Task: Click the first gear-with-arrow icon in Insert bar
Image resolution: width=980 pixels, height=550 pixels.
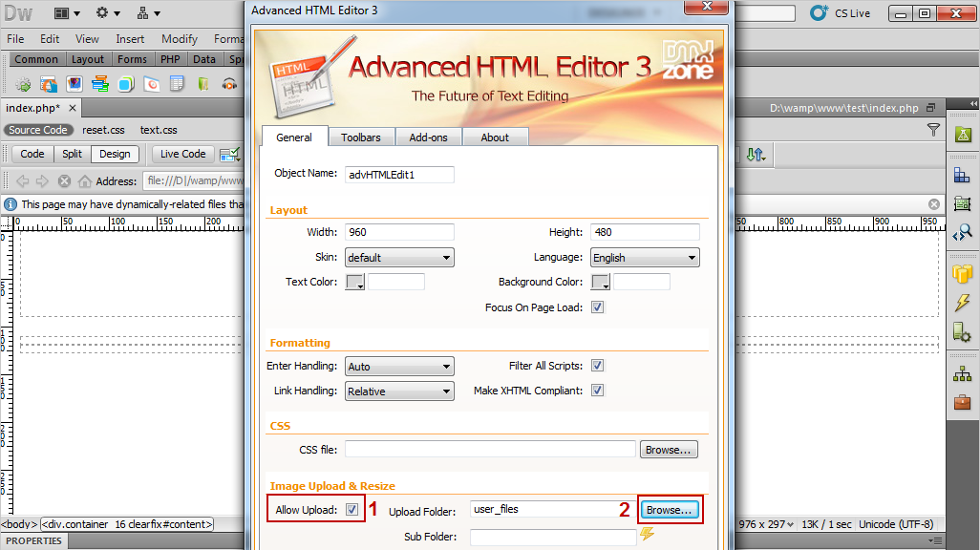Action: [x=23, y=84]
